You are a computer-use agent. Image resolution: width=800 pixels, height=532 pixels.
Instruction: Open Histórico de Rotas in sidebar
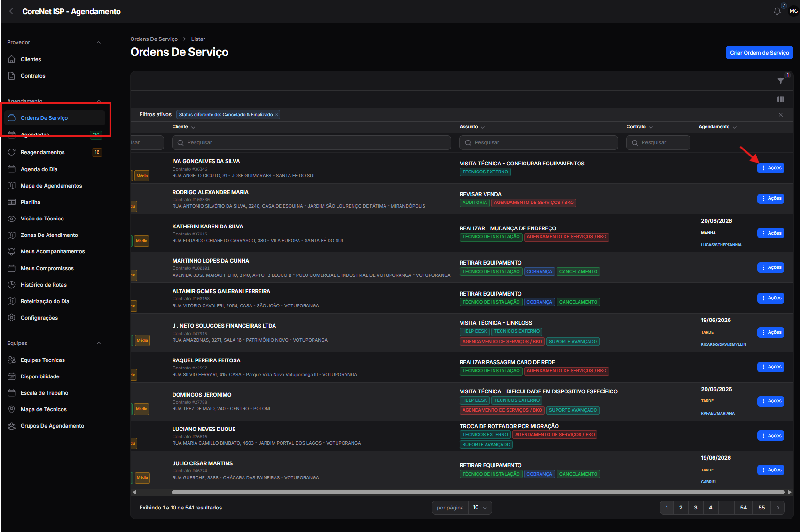(x=43, y=285)
